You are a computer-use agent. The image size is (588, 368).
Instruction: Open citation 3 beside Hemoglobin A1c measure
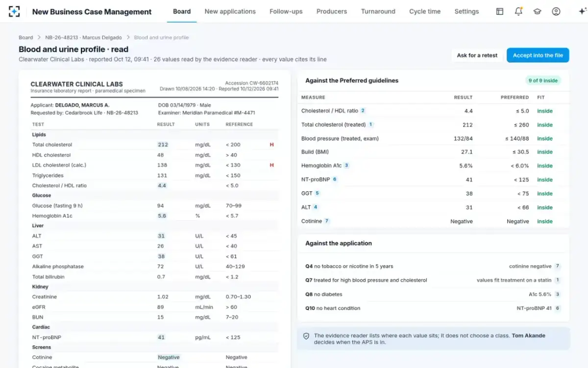(x=346, y=166)
